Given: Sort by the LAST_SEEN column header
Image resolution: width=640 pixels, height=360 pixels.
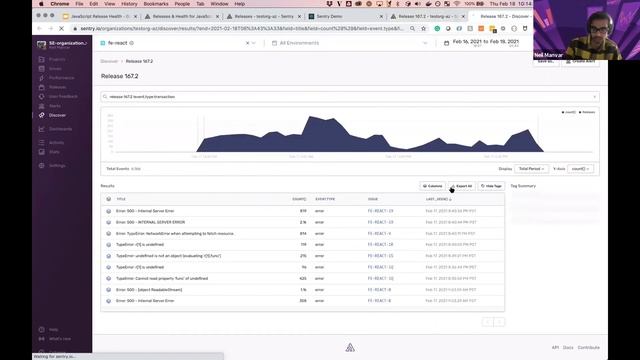Looking at the screenshot, I should click(438, 199).
